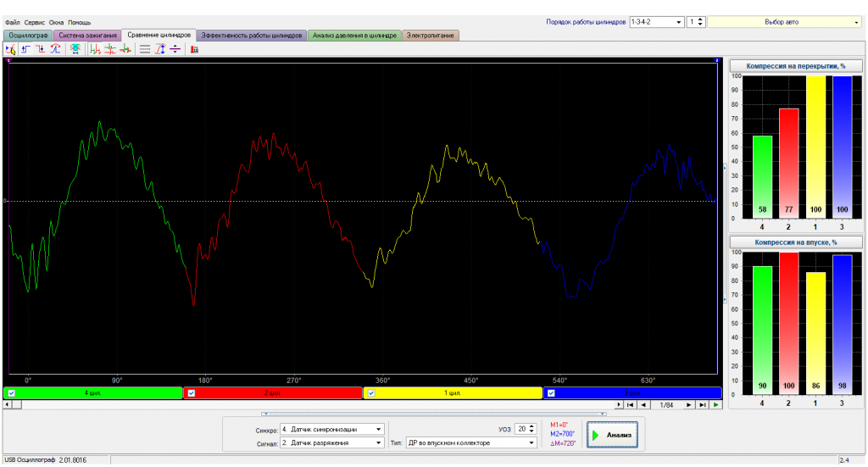
Task: Click scrollbar left arrow below cylinder bars
Action: point(7,405)
